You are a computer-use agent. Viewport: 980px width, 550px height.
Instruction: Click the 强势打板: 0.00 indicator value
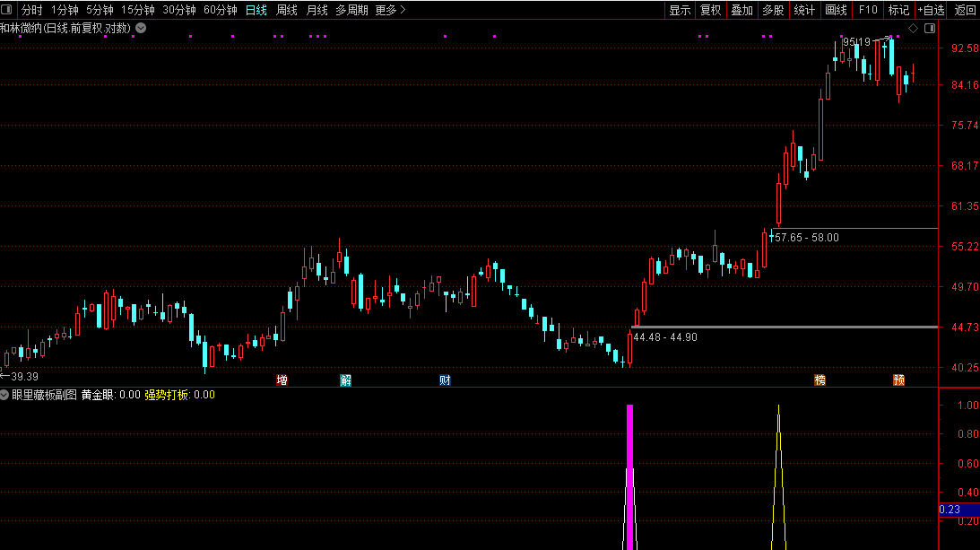(180, 395)
